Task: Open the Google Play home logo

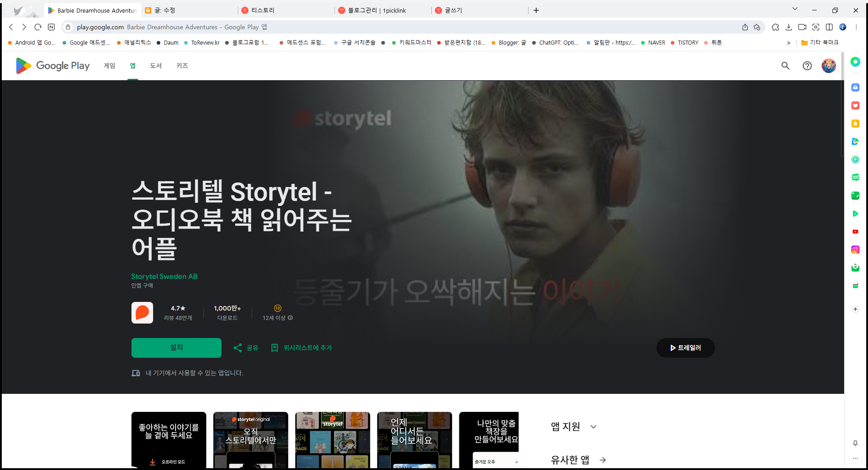Action: point(52,66)
